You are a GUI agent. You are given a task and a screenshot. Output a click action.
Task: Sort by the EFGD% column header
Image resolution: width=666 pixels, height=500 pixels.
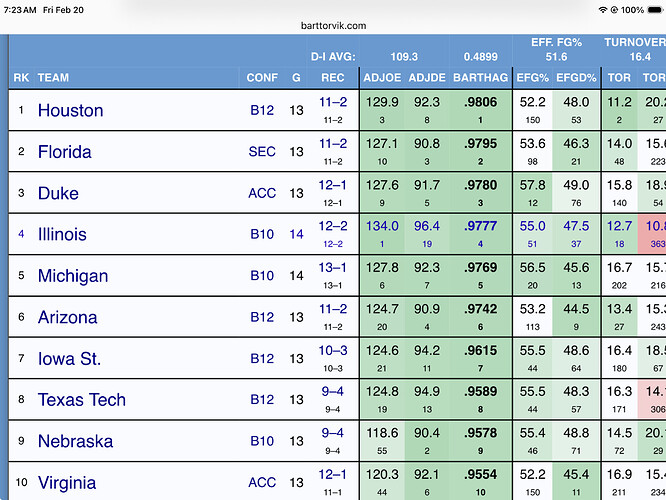point(576,77)
